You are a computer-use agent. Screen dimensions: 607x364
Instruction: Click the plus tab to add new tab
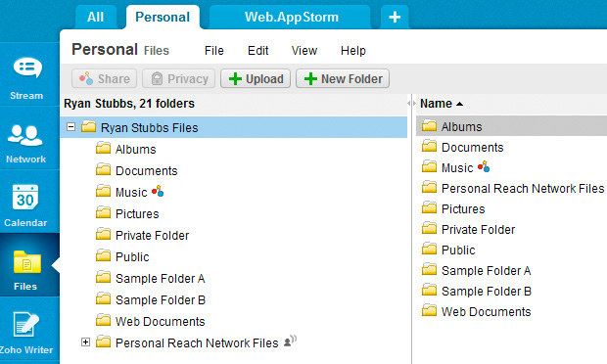395,17
